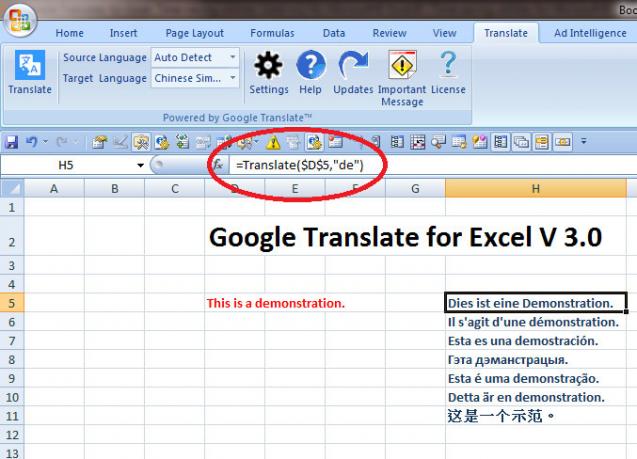The width and height of the screenshot is (637, 459).
Task: Click the Office button orb
Action: coord(20,20)
